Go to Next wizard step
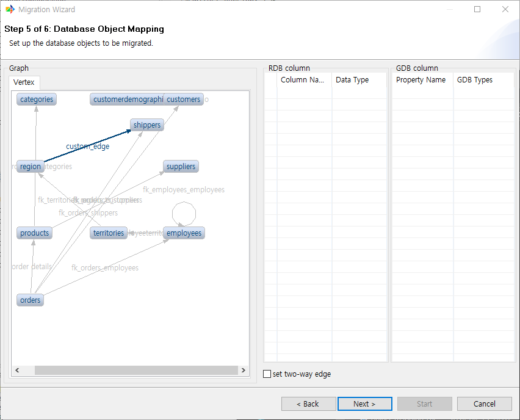This screenshot has width=520, height=420. [364, 404]
